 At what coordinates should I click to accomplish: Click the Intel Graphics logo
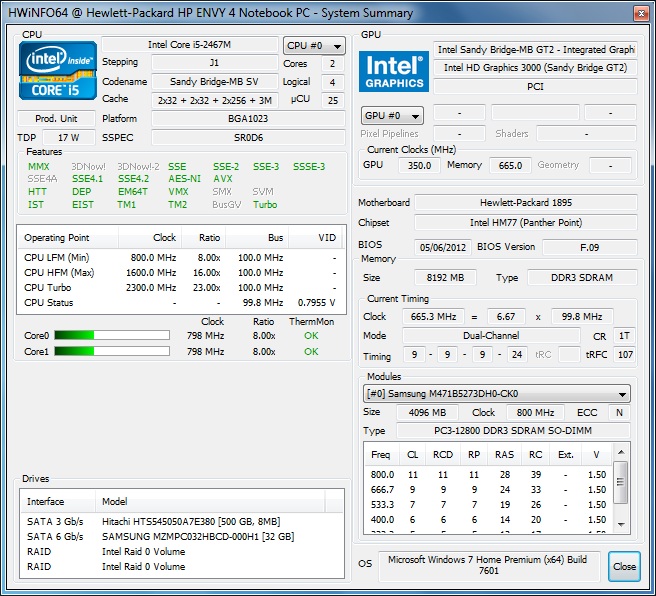(x=394, y=72)
